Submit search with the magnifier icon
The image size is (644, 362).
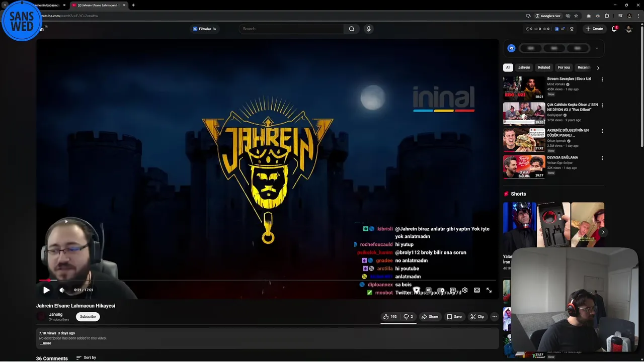pyautogui.click(x=352, y=29)
